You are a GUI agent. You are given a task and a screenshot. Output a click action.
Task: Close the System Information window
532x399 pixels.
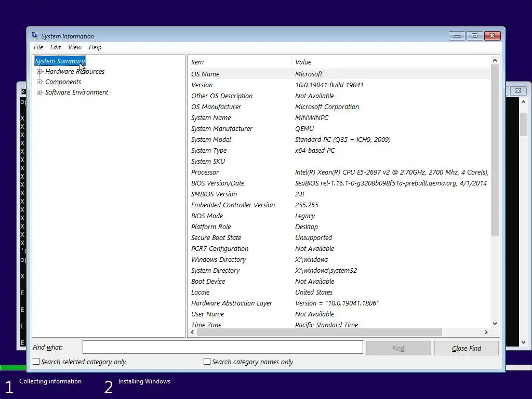pyautogui.click(x=493, y=36)
